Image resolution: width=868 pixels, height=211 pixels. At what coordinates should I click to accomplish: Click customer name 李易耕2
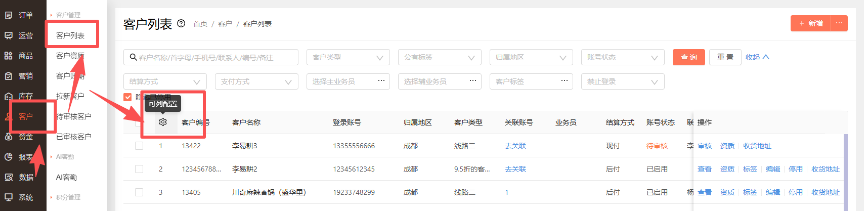click(245, 169)
